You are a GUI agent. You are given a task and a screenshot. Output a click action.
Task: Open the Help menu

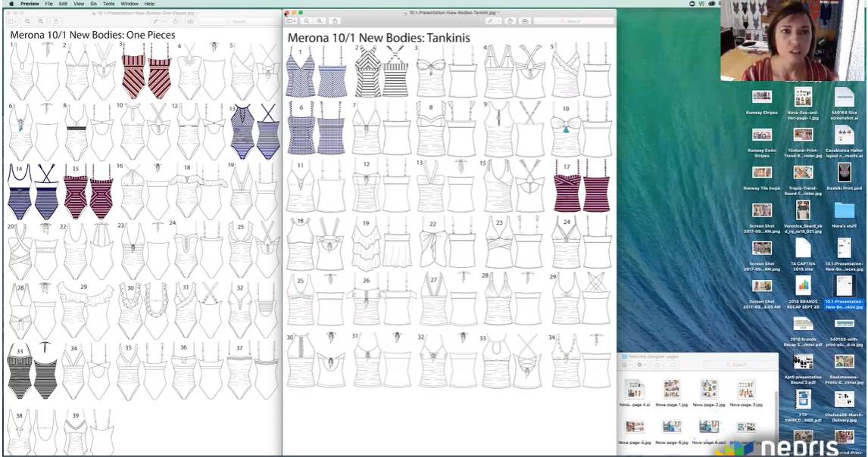pos(149,4)
